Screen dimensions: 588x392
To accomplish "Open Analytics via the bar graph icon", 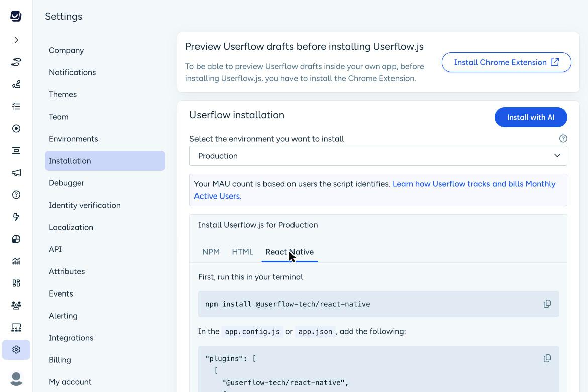I will (16, 261).
